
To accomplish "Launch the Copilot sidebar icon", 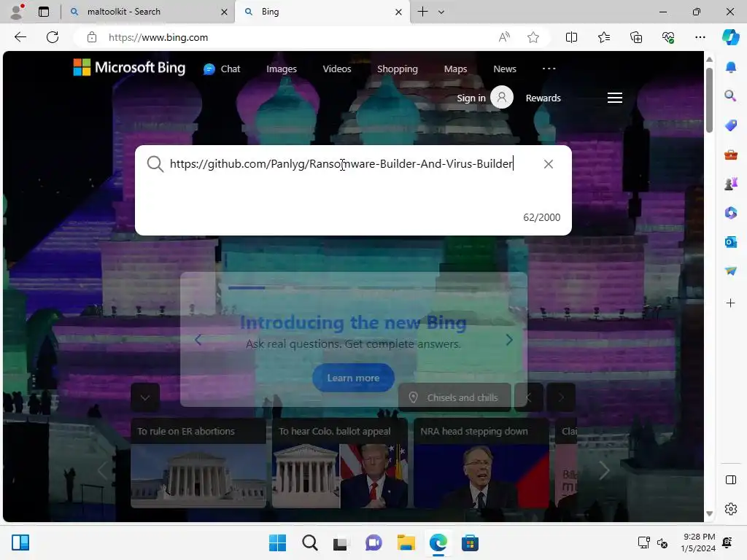I will (x=730, y=37).
